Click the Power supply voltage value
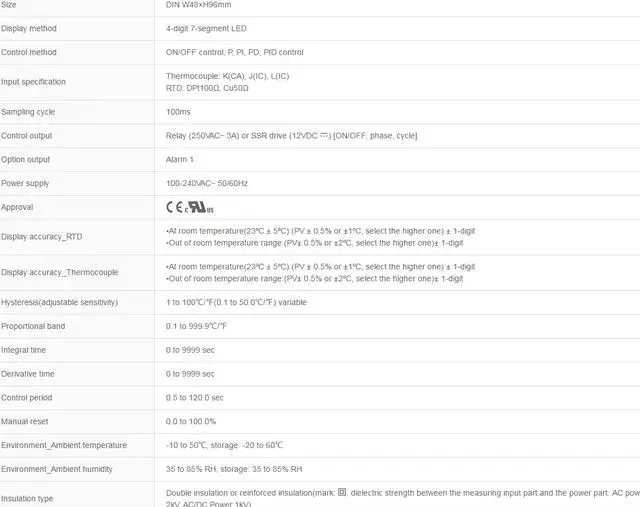The width and height of the screenshot is (640, 507). (206, 184)
